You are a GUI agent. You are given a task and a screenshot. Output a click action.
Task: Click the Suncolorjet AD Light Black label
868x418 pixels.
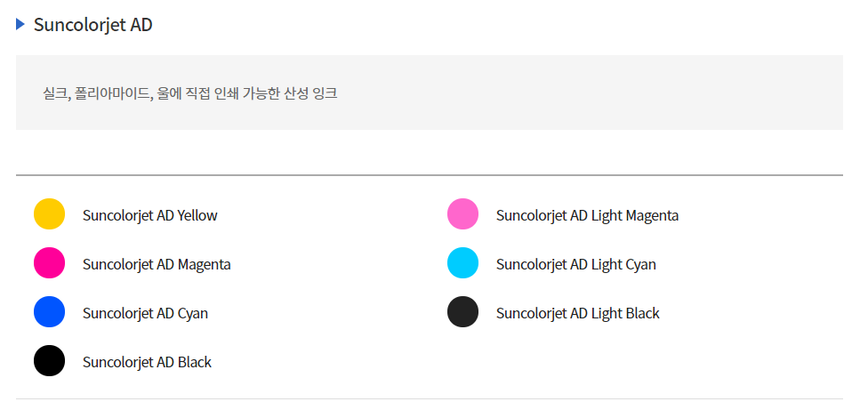(x=578, y=313)
